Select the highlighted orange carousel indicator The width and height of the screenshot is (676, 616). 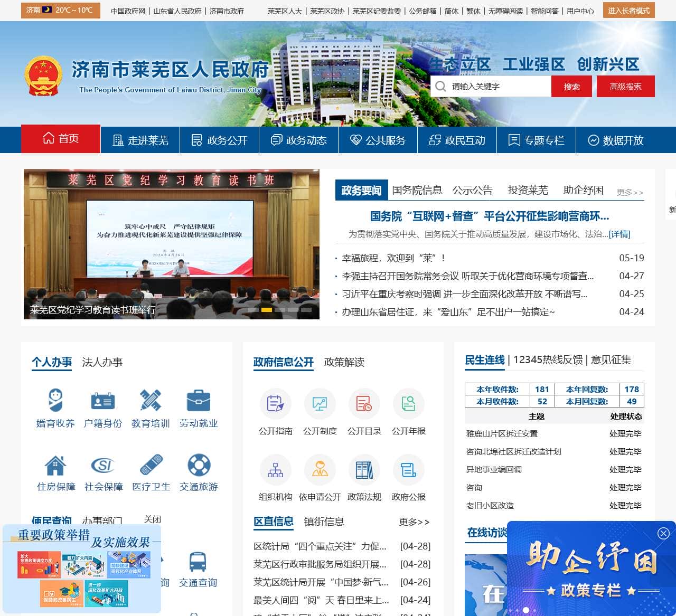[267, 310]
